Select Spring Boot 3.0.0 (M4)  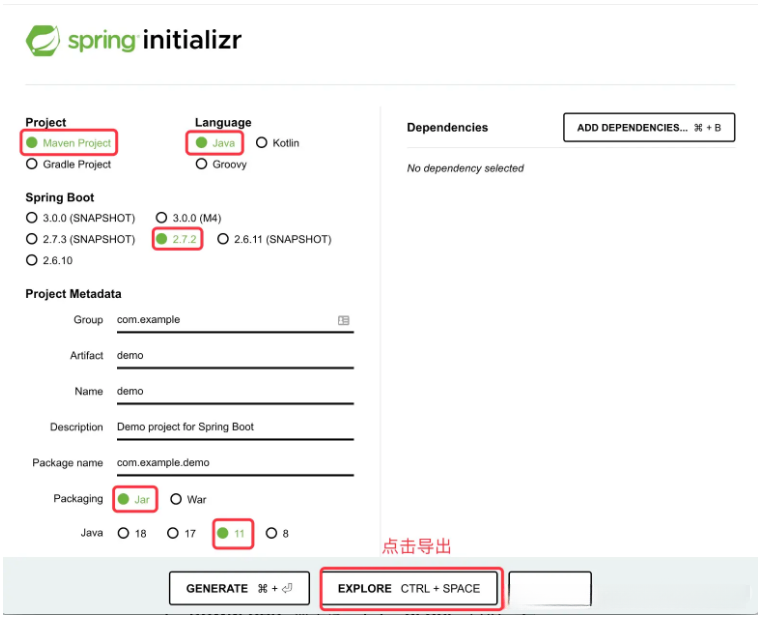[x=162, y=218]
